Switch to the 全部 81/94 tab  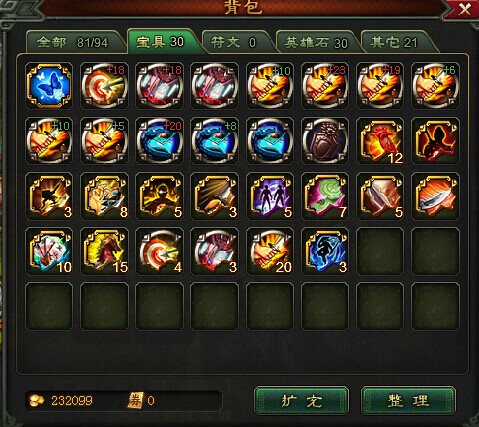[73, 42]
